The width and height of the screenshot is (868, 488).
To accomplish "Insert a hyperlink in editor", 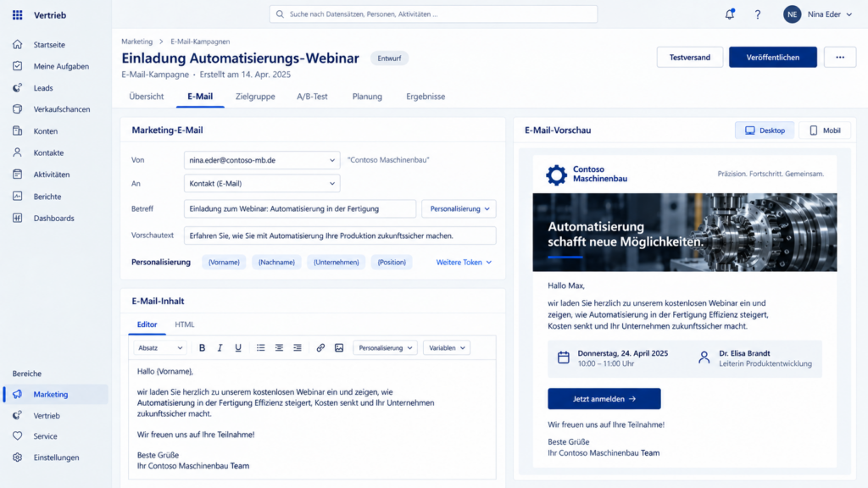I will (x=320, y=348).
